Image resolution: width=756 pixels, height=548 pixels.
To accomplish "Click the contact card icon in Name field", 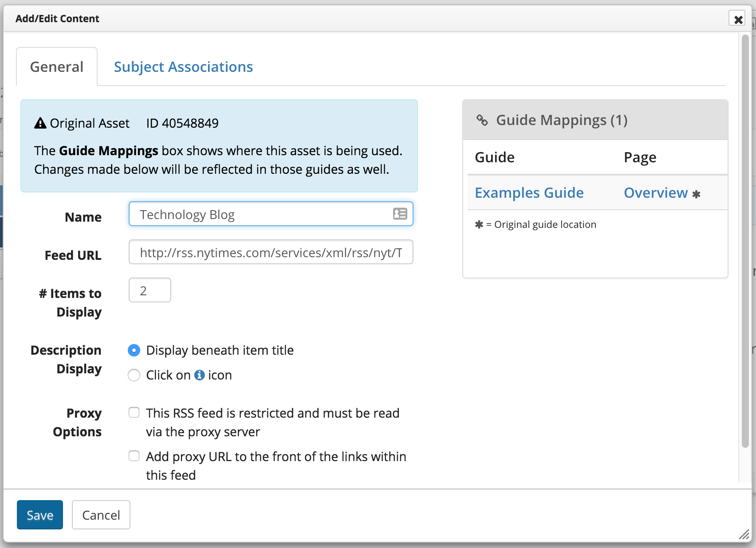I will 400,214.
